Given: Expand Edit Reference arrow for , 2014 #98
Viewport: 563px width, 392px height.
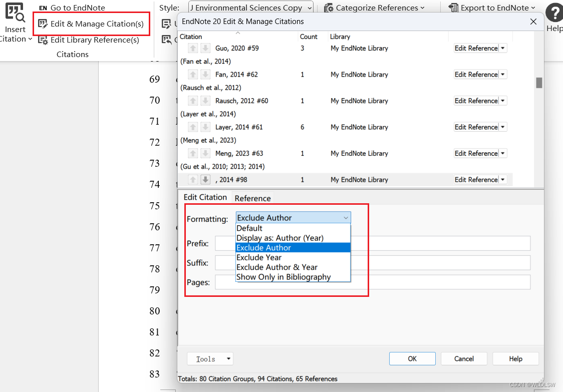Looking at the screenshot, I should [x=503, y=180].
